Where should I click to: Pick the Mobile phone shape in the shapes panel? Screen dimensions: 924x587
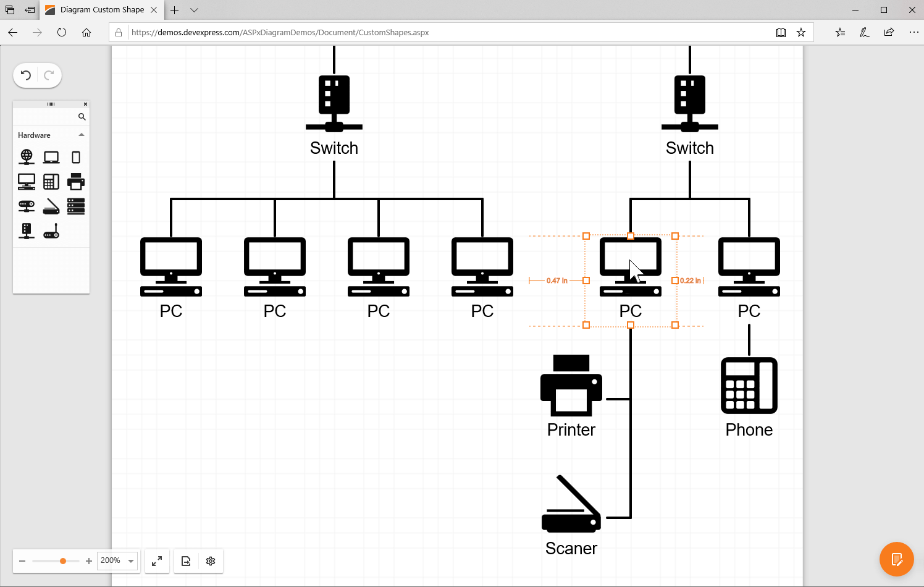pyautogui.click(x=76, y=156)
